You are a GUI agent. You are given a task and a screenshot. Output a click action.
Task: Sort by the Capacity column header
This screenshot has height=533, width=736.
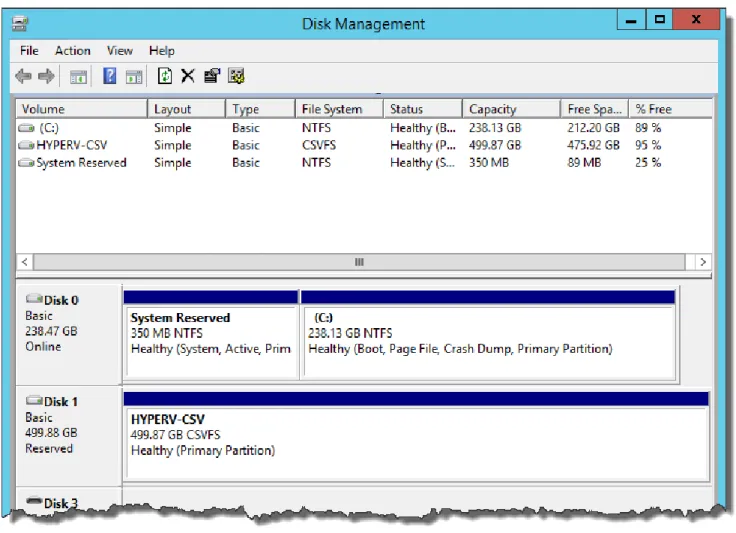pyautogui.click(x=511, y=109)
